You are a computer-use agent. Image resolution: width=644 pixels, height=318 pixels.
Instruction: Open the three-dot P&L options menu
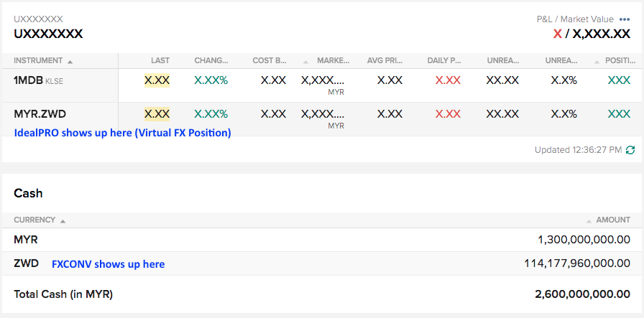[x=625, y=19]
